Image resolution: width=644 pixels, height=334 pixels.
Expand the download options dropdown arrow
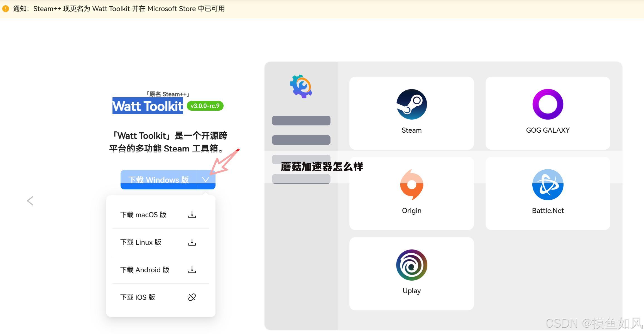click(206, 180)
